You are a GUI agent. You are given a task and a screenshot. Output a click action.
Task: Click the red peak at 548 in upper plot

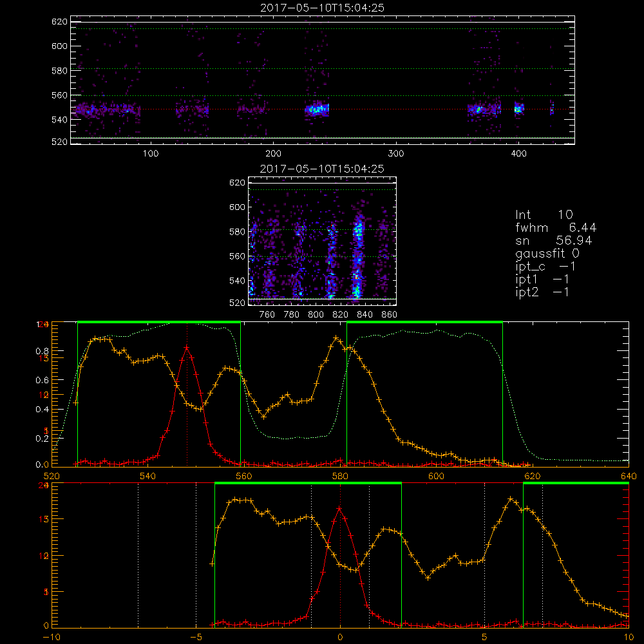[x=187, y=348]
